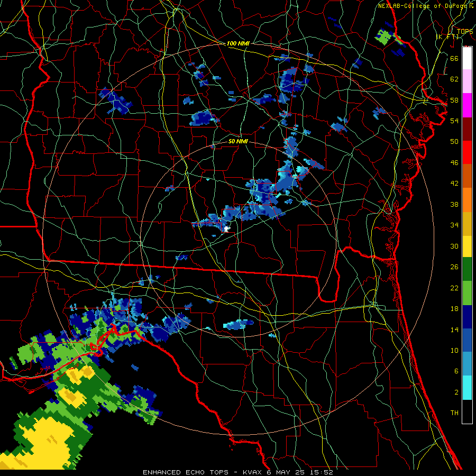Click the 'ENHANCED ECHO TOPS' title text

(x=186, y=472)
